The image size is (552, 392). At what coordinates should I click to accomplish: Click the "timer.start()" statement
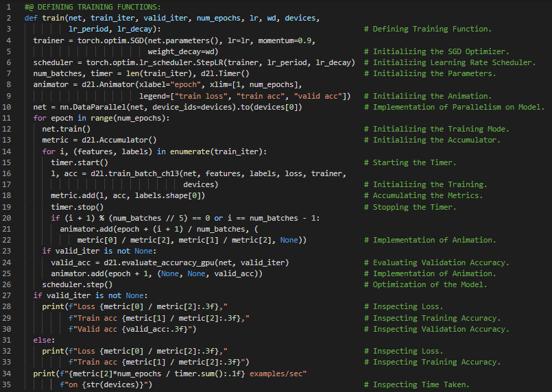pyautogui.click(x=80, y=162)
